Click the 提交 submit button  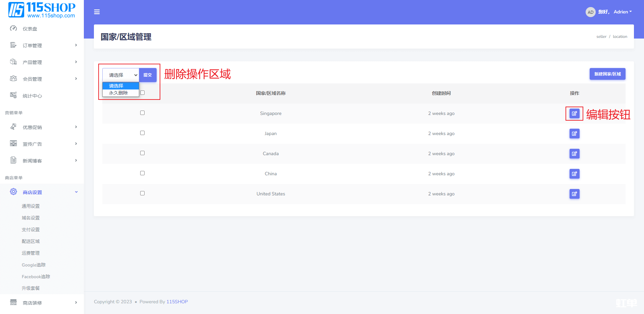[x=148, y=75]
